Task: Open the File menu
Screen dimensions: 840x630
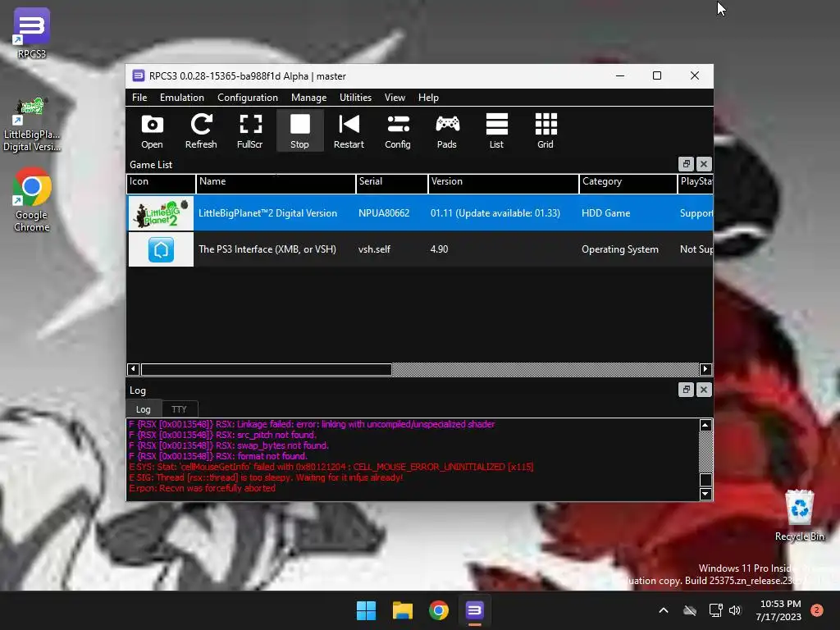Action: point(139,98)
